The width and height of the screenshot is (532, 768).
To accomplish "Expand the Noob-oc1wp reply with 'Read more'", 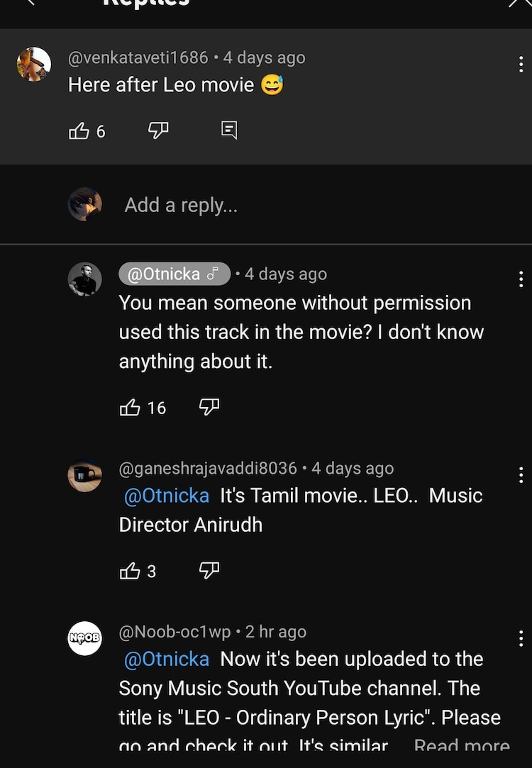I will pyautogui.click(x=461, y=746).
